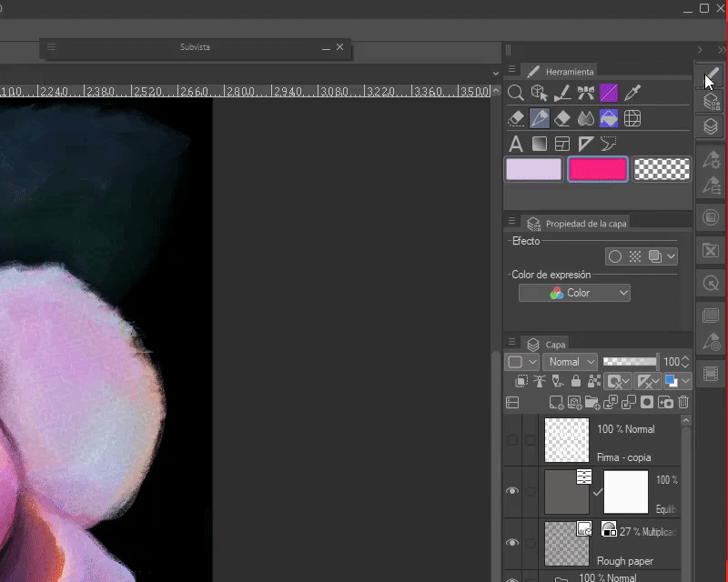728x582 pixels.
Task: Open the enable mask dropdown
Action: click(x=619, y=382)
